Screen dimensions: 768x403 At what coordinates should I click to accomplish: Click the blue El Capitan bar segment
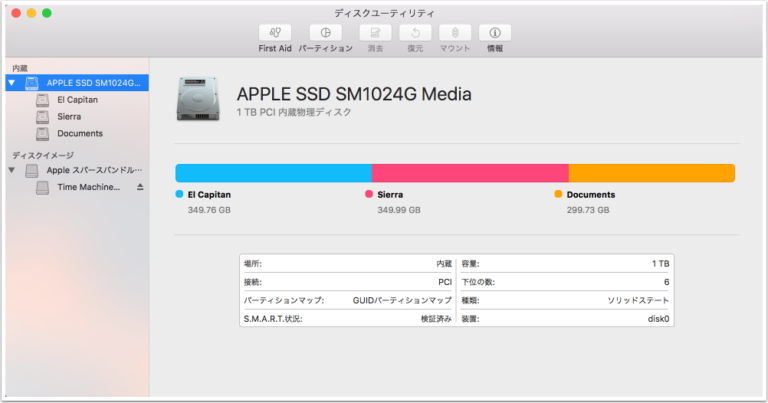[273, 173]
